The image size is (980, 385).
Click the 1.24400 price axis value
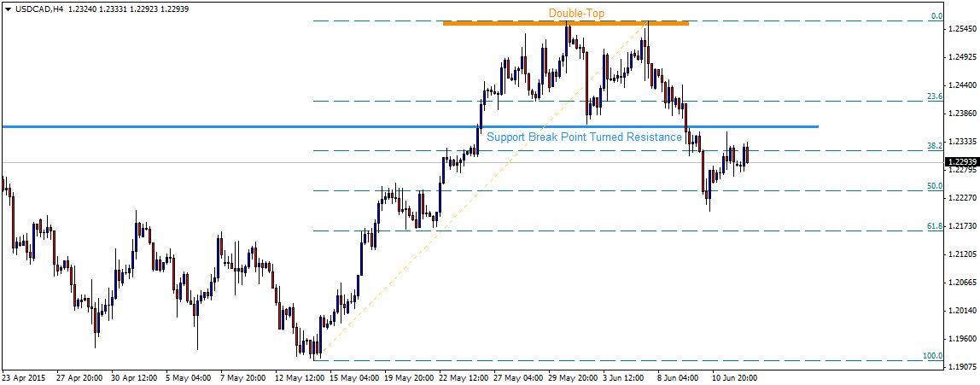(961, 85)
